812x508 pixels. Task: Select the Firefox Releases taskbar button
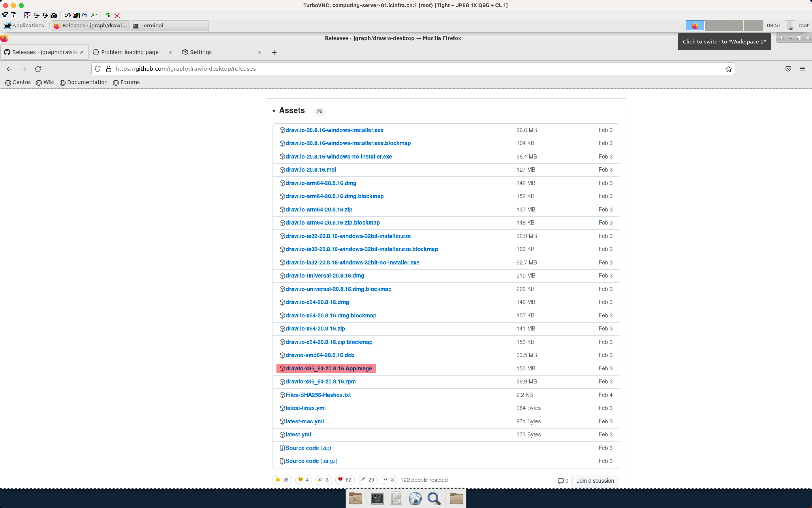pos(91,25)
